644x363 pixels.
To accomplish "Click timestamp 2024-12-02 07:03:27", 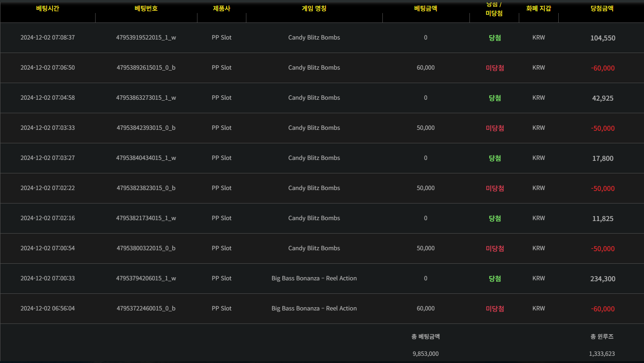I will 48,158.
